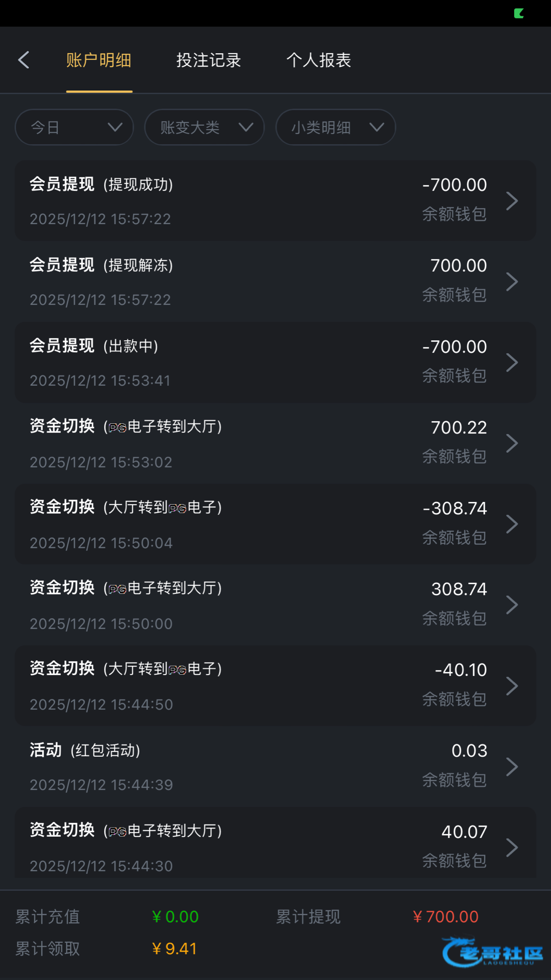Tap the back arrow icon

click(x=24, y=60)
